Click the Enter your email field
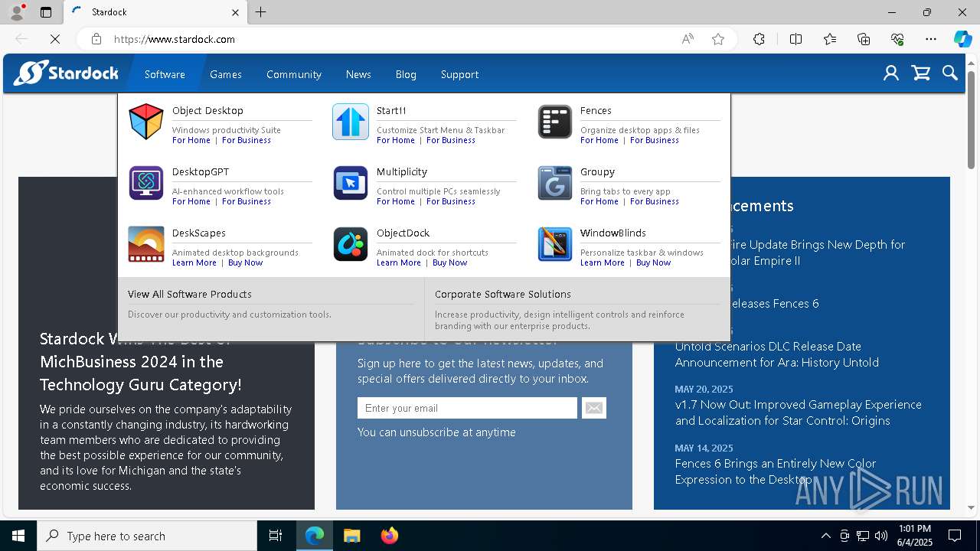Viewport: 980px width, 551px height. 467,408
